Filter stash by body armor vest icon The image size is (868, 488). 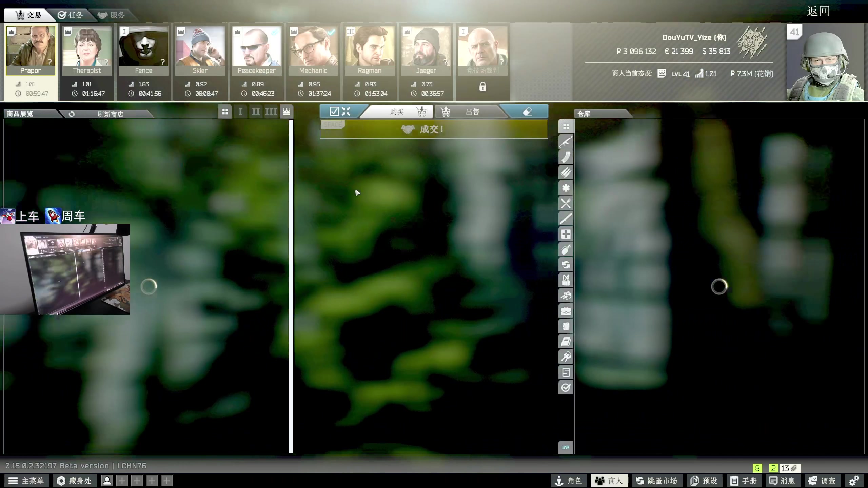pyautogui.click(x=566, y=280)
